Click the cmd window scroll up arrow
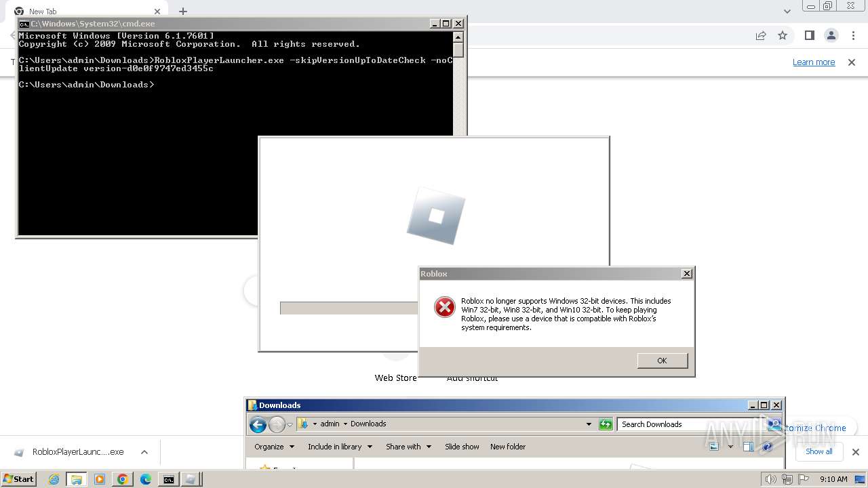Screen dimensions: 868x488 click(x=458, y=38)
